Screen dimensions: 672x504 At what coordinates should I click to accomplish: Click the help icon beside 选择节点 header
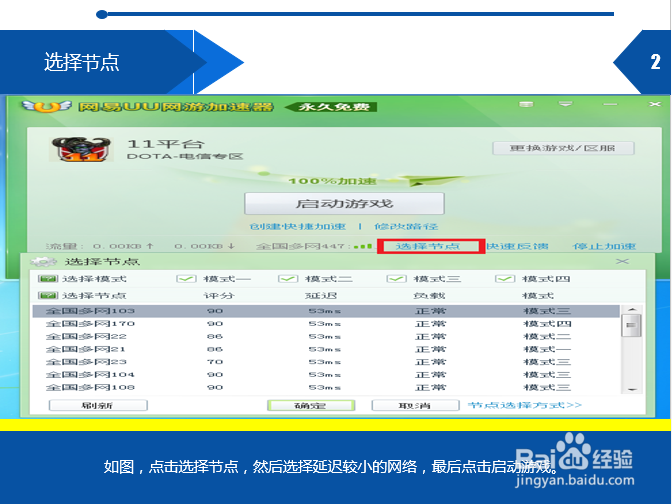[48, 295]
